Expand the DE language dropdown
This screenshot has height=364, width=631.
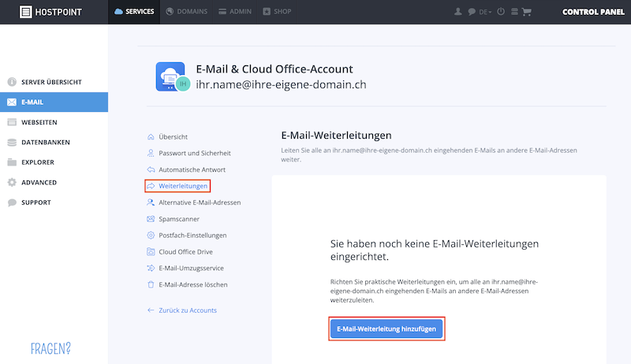click(485, 12)
